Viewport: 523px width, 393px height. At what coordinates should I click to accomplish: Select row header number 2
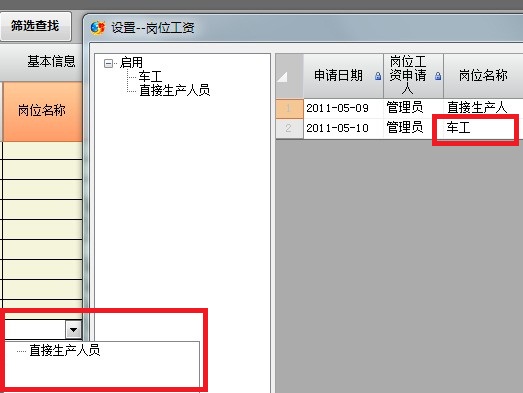tap(289, 128)
